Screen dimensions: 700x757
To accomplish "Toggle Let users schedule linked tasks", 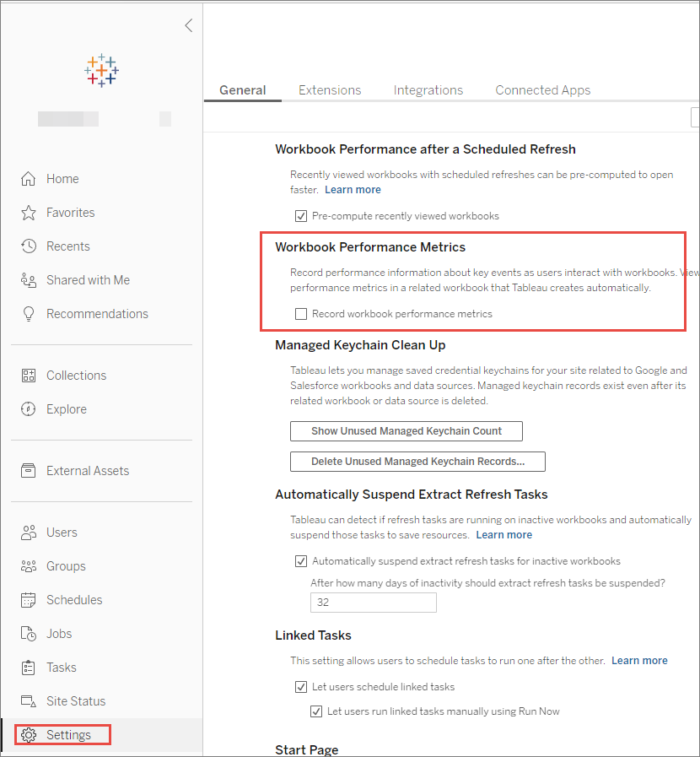I will (x=301, y=687).
